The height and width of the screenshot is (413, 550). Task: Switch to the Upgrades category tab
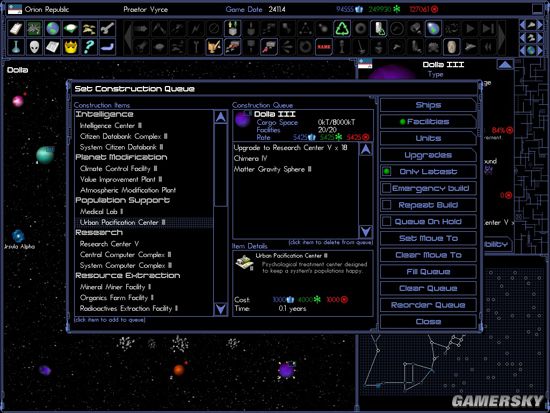tap(428, 155)
